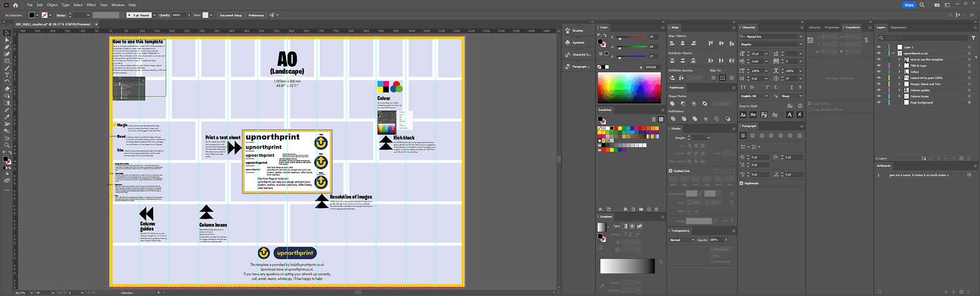Delete selection trash icon in Layers

(969, 158)
